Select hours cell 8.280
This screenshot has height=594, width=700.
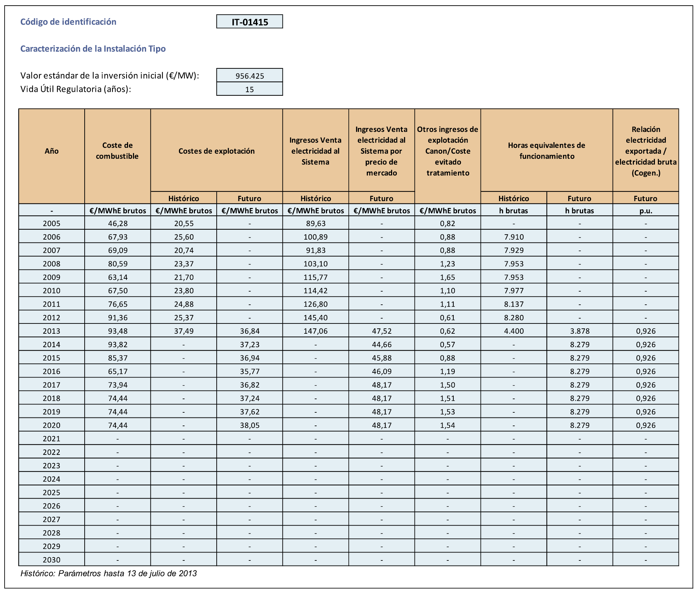coord(514,318)
